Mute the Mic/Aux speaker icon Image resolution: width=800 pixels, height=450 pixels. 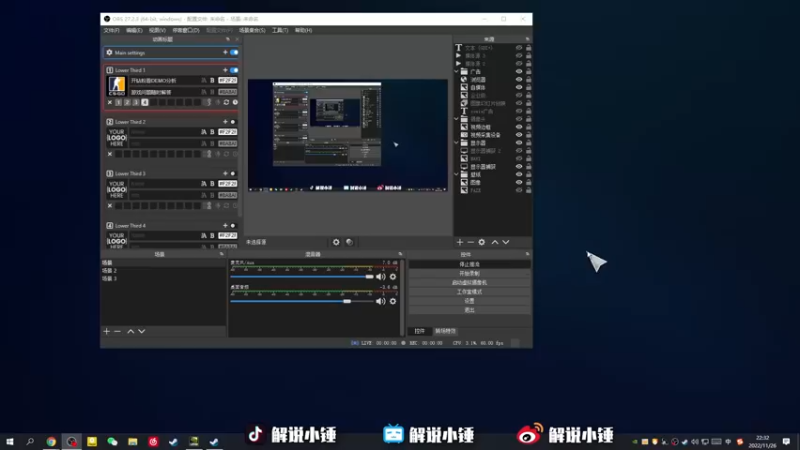(381, 277)
